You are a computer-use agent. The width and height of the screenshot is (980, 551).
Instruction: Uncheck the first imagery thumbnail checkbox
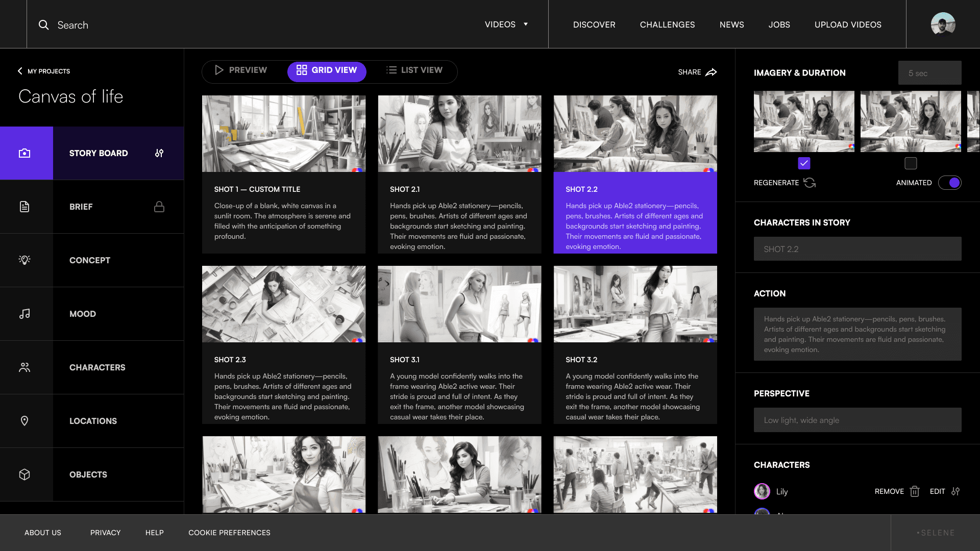pos(804,163)
